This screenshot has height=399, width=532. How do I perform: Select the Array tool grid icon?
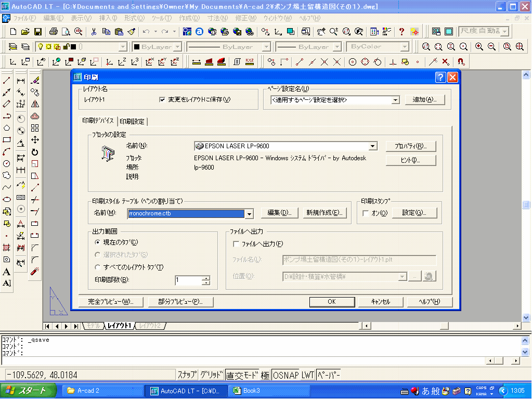35,128
